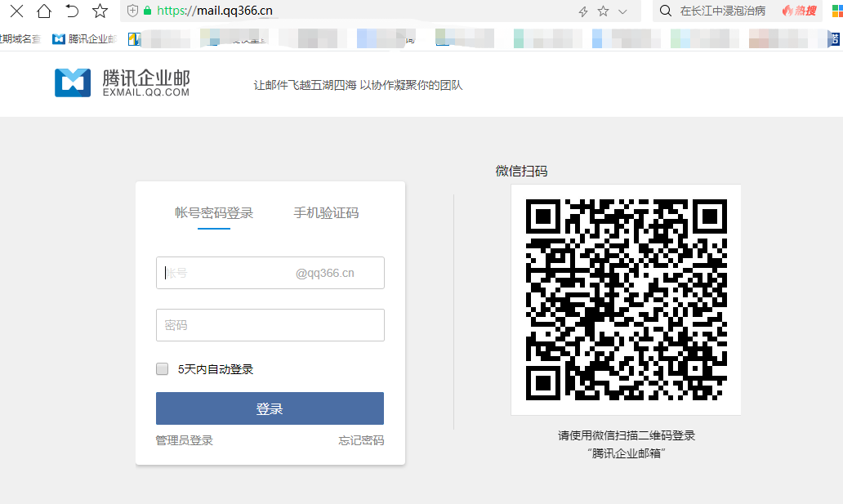Image resolution: width=843 pixels, height=504 pixels.
Task: Enable 5天内自动登录 checkbox
Action: 162,368
